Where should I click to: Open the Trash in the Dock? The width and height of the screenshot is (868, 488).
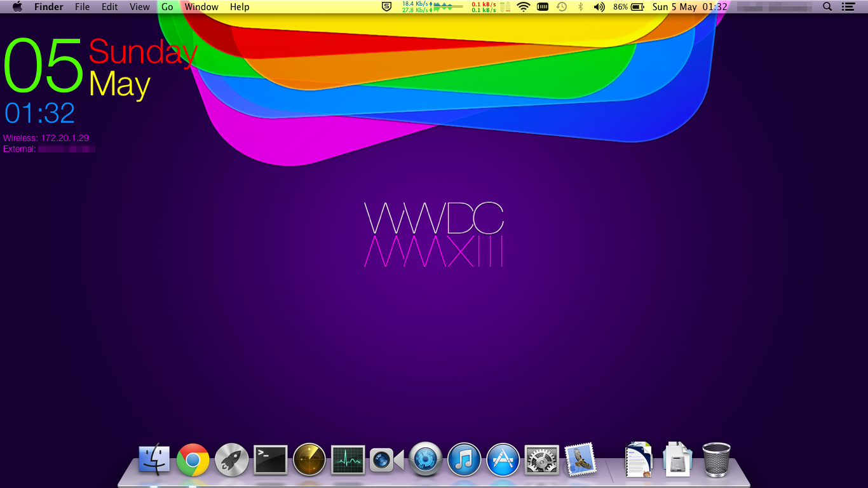click(x=717, y=459)
